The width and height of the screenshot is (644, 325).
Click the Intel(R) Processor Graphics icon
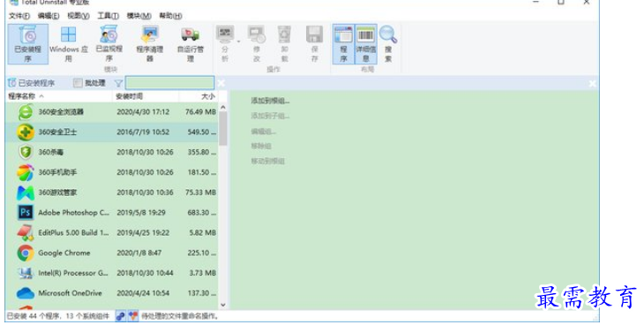pyautogui.click(x=26, y=273)
